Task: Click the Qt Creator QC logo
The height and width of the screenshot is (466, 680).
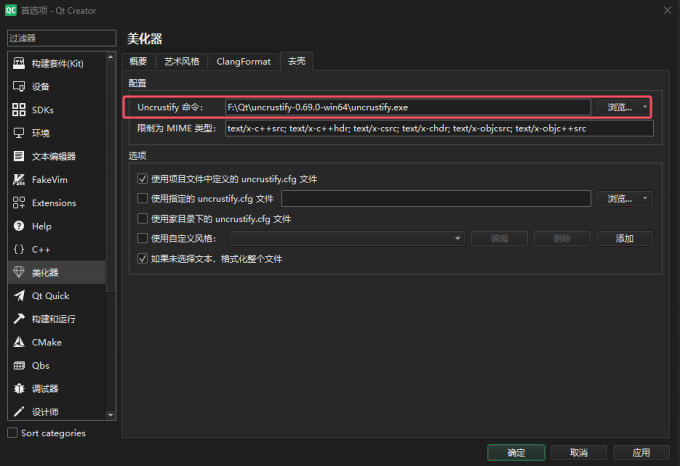Action: (10, 10)
